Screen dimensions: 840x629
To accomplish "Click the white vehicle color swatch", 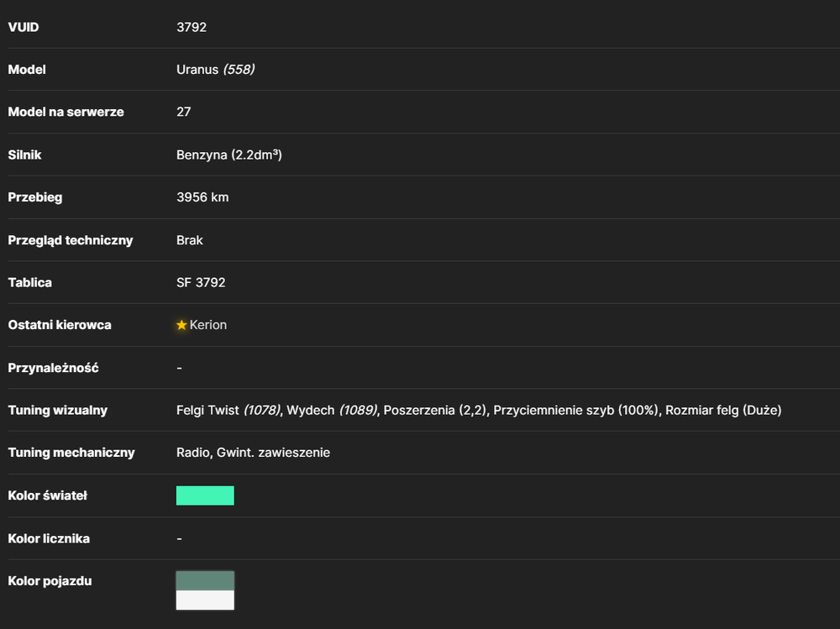I will pos(205,600).
